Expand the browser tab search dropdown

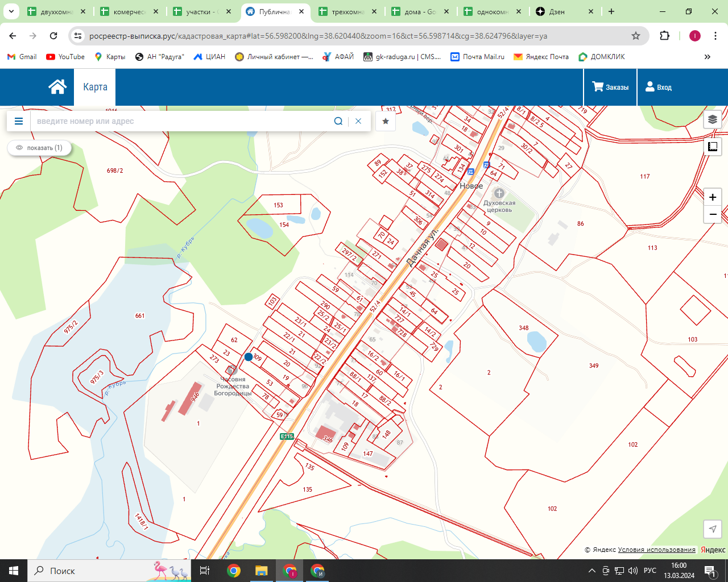click(x=11, y=11)
